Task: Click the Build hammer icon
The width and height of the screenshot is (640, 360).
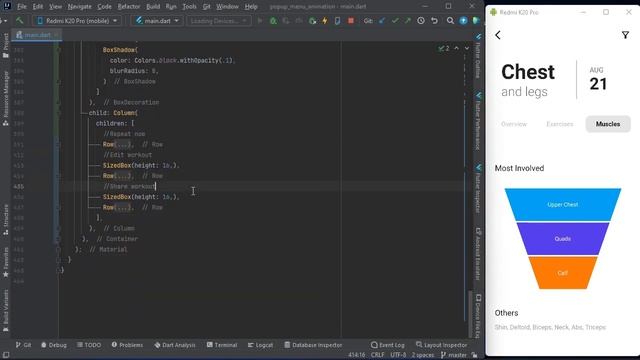Action: (19, 20)
